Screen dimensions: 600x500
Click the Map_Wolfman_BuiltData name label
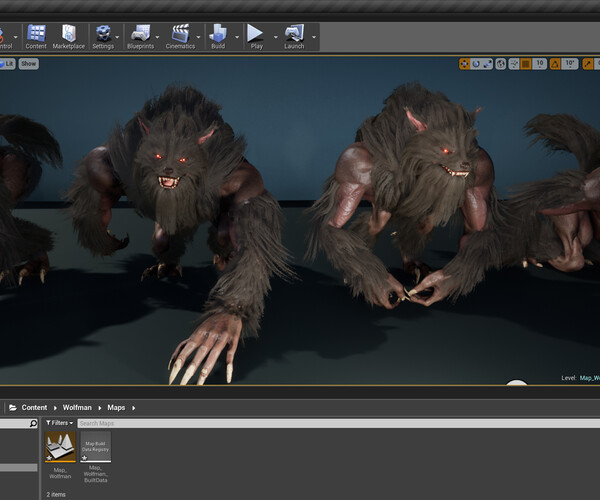pyautogui.click(x=96, y=474)
